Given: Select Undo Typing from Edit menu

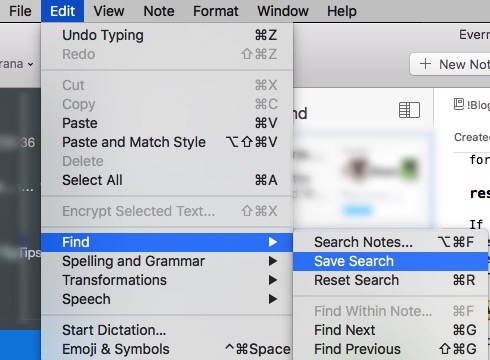Looking at the screenshot, I should point(167,35).
